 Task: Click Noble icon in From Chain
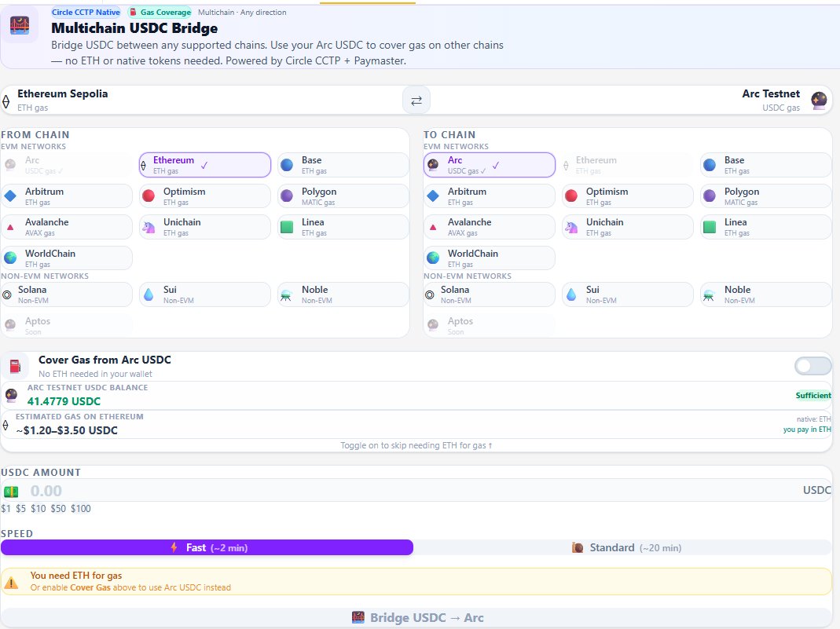click(286, 295)
